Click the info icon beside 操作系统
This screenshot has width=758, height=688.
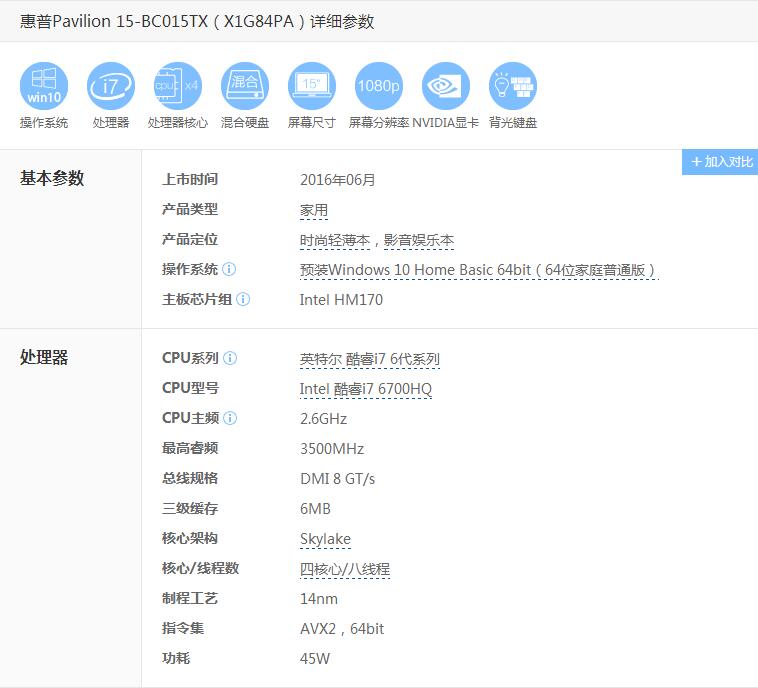(229, 270)
